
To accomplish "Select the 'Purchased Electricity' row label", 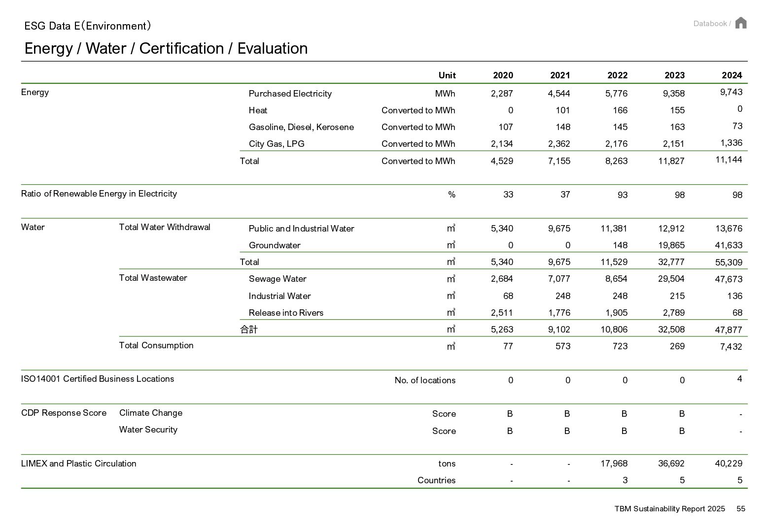I will tap(290, 94).
